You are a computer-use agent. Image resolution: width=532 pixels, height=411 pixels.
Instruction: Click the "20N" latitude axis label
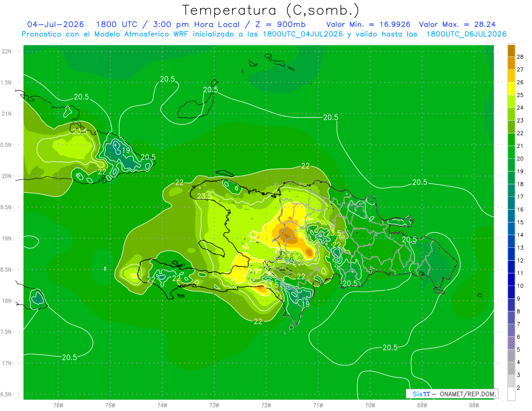coord(7,176)
